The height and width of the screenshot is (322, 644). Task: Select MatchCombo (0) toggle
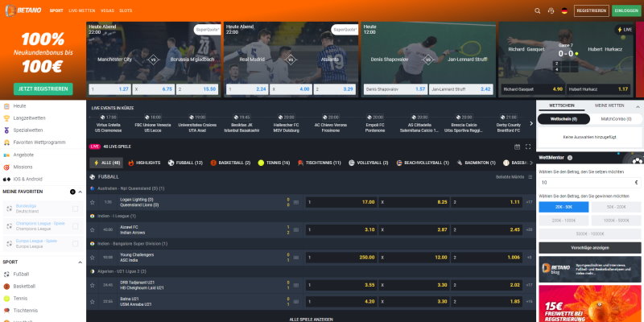(616, 119)
